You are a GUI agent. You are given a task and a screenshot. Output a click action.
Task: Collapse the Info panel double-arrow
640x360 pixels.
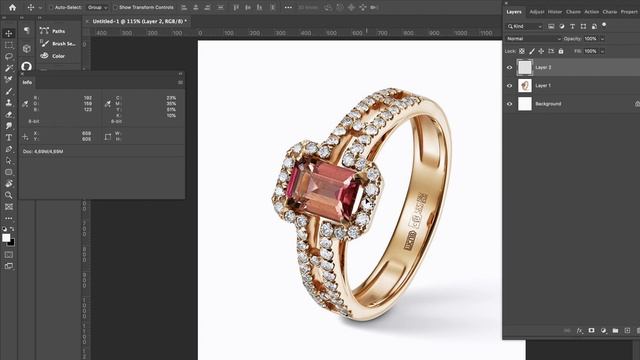click(x=180, y=74)
